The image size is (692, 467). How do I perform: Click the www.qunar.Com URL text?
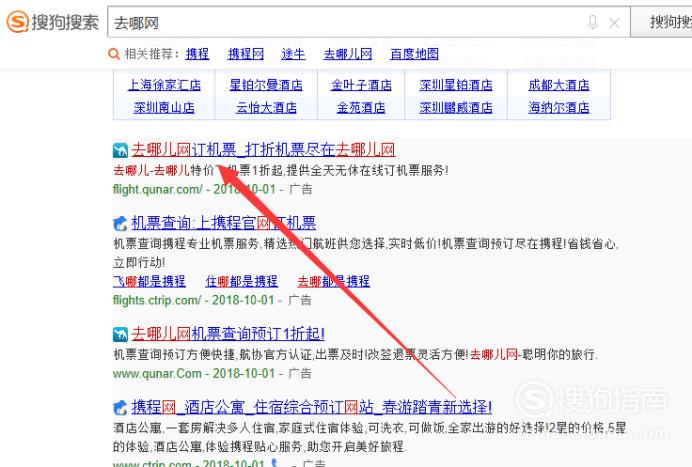pyautogui.click(x=157, y=374)
